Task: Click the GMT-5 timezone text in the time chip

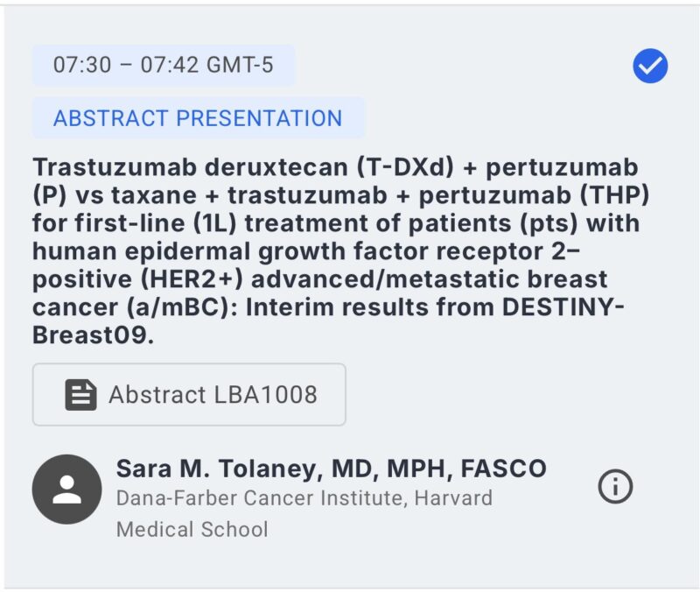Action: [240, 65]
